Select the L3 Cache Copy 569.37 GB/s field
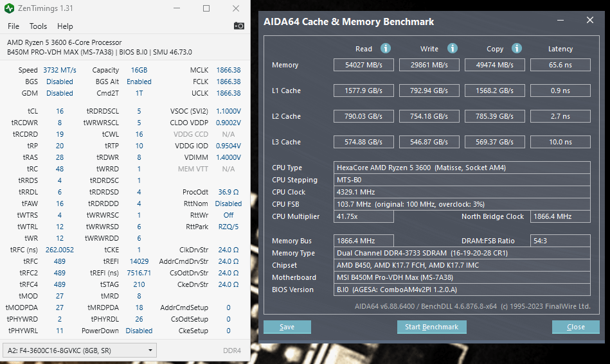610x364 pixels. click(495, 142)
